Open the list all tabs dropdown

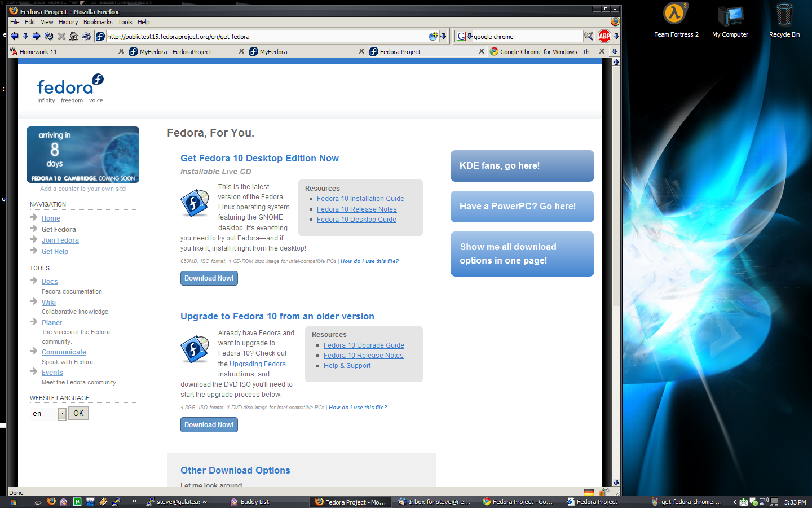615,51
